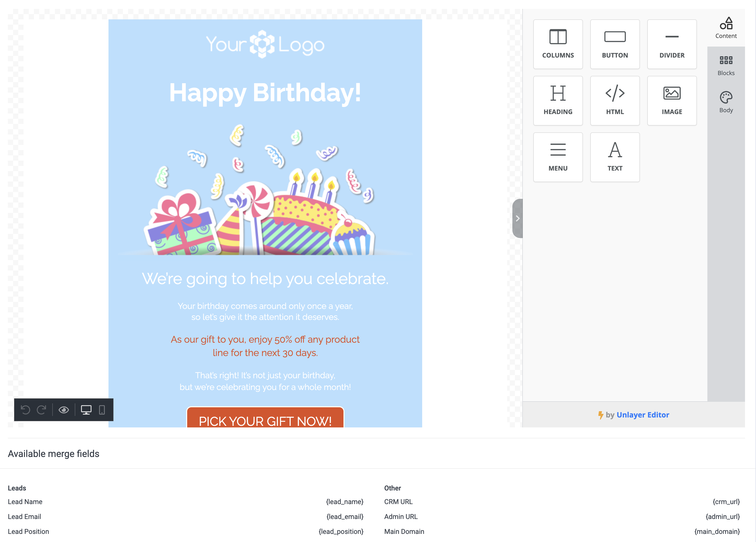756x542 pixels.
Task: Select the Button content block
Action: [615, 44]
